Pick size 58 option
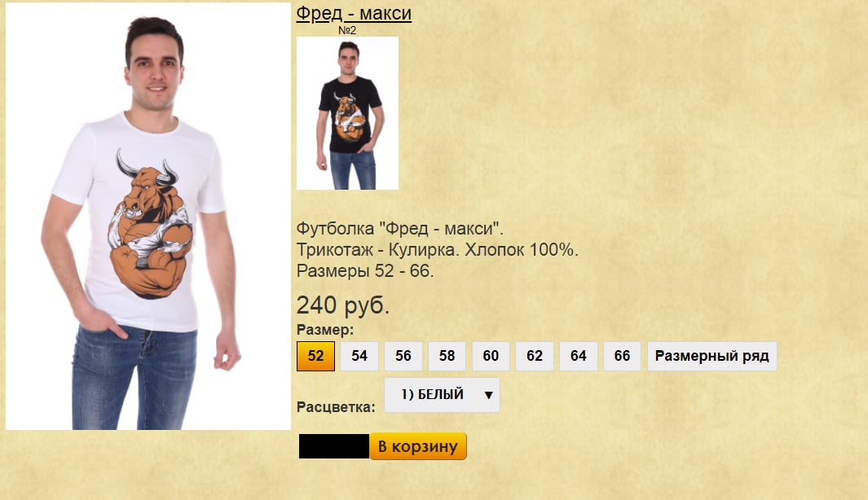 pyautogui.click(x=447, y=356)
